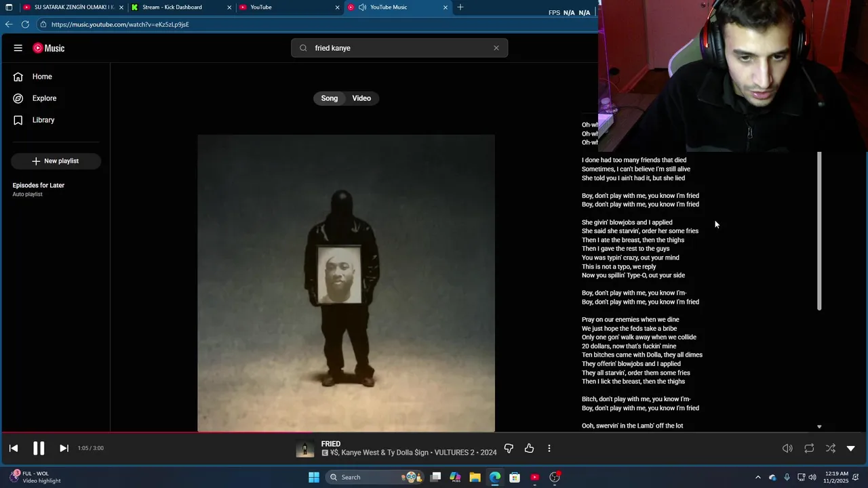
Task: Open the clock showing 12:19 AM
Action: 837,477
